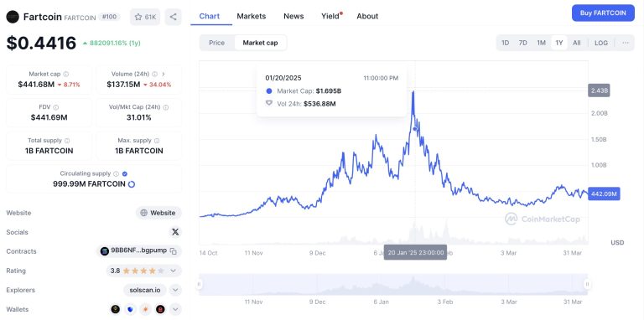Toggle the LOG scale option
This screenshot has height=320, width=644.
coord(601,43)
